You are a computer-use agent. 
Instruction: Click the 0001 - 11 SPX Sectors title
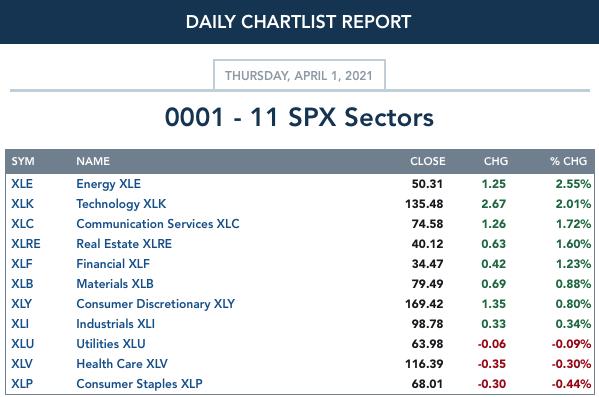click(x=299, y=117)
